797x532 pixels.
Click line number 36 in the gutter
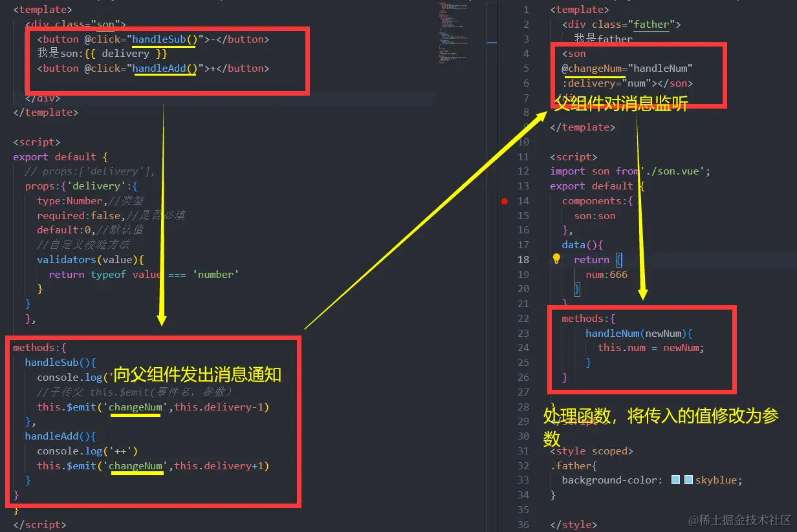pos(523,525)
